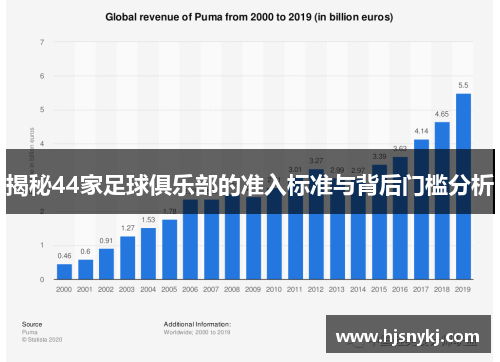Click the 2010 x-axis year label
The width and height of the screenshot is (500, 362).
pyautogui.click(x=274, y=289)
